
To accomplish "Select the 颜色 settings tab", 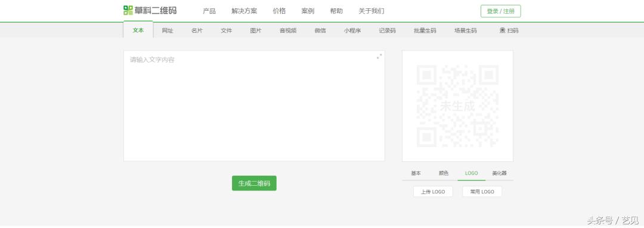I will [444, 173].
